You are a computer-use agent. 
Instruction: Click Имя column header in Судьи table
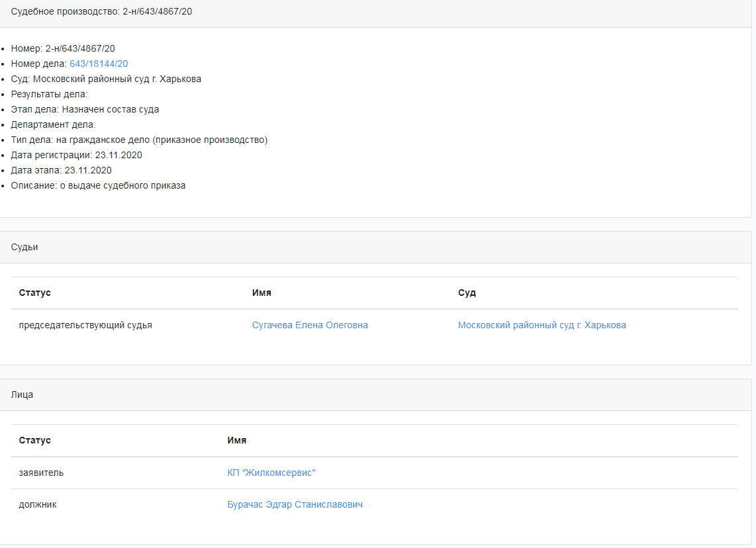point(261,293)
